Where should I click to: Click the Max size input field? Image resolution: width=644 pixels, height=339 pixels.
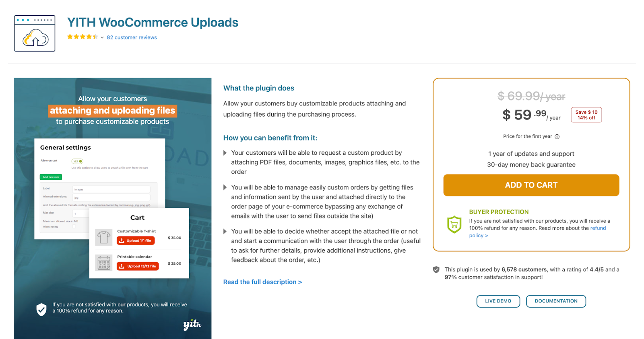click(x=80, y=213)
